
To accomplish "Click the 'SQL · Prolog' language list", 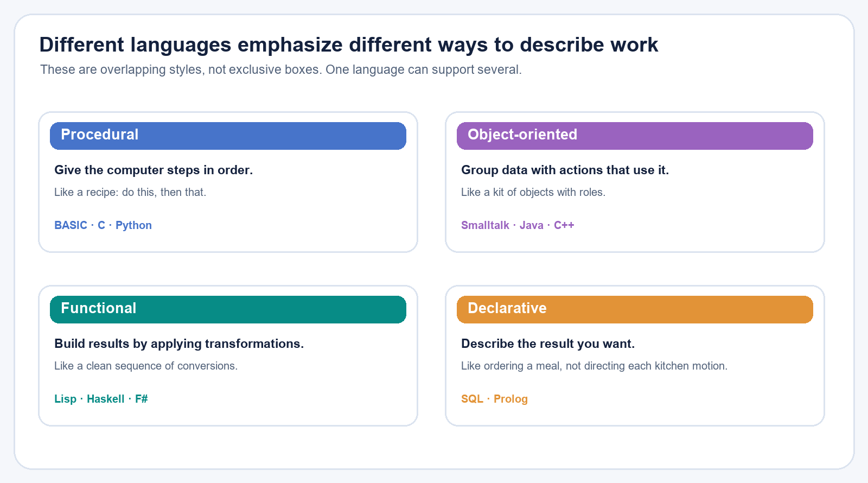I will point(494,399).
